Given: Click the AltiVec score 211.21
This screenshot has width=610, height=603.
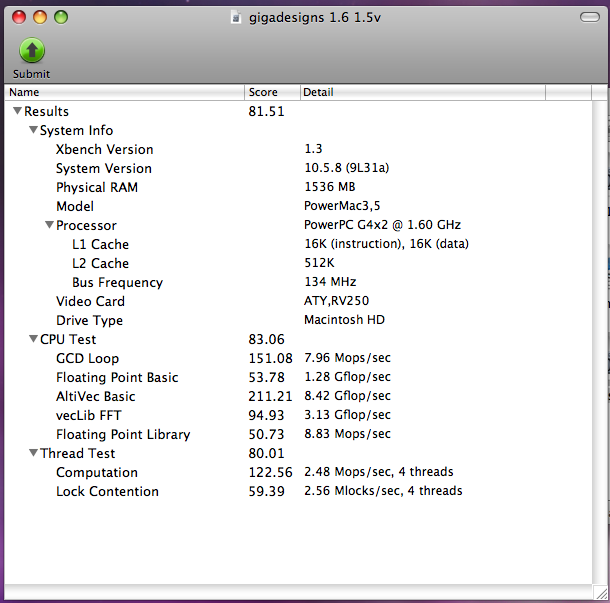Looking at the screenshot, I should pos(270,396).
